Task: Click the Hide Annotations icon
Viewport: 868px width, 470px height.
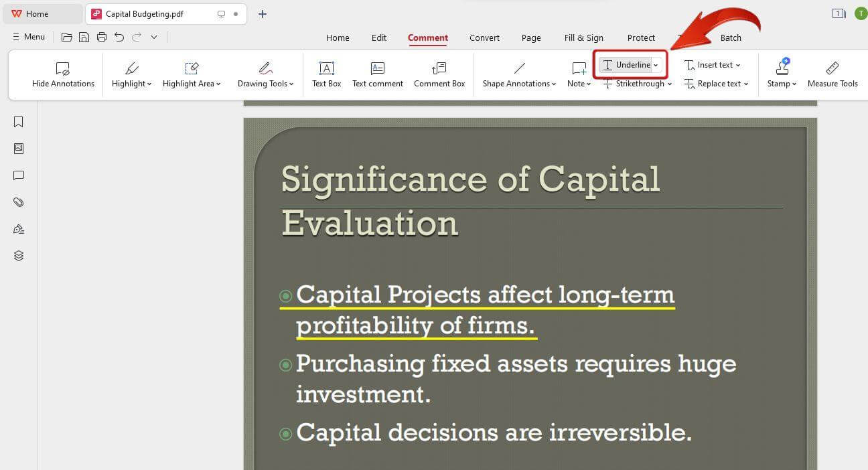Action: (62, 68)
